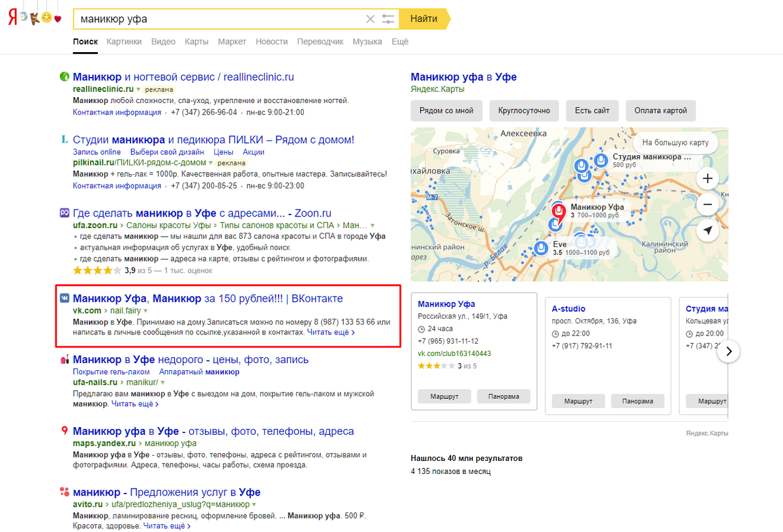Open the Цены sitelink under ПИЛКИ
Viewport: 783px width, 532px height.
tap(223, 152)
